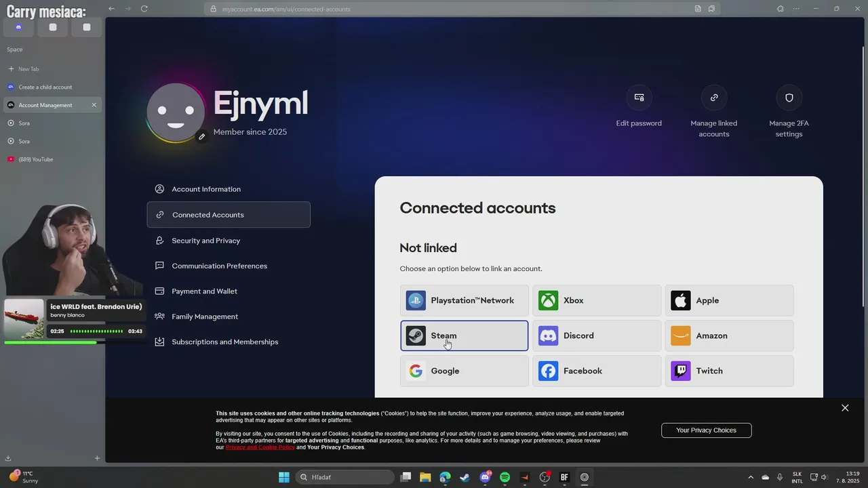Open the volume control in tray
Screen dimensions: 868x488
(824, 477)
